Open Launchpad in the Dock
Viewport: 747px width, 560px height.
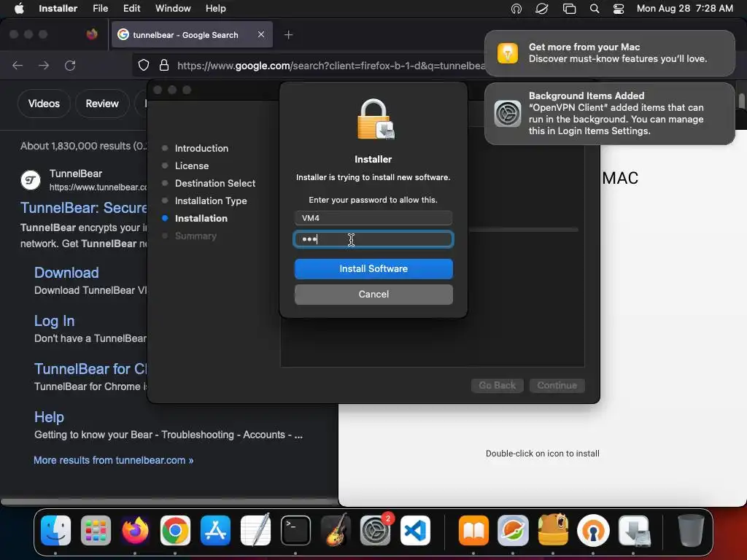click(x=96, y=530)
